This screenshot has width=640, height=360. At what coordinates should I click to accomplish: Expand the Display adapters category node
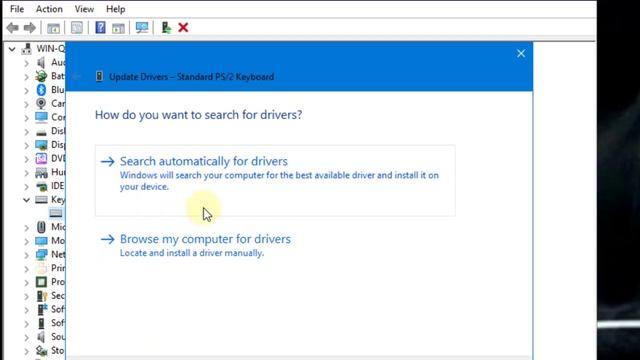(x=27, y=145)
